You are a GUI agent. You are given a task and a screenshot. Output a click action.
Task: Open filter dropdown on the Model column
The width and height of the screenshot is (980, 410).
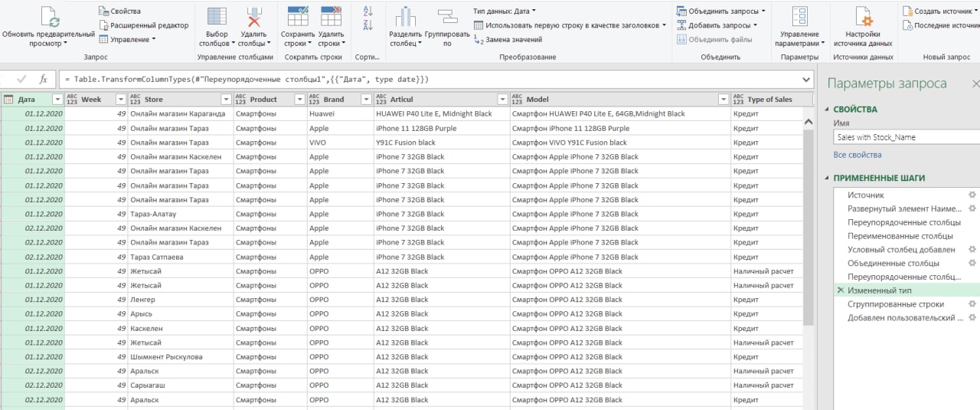724,100
